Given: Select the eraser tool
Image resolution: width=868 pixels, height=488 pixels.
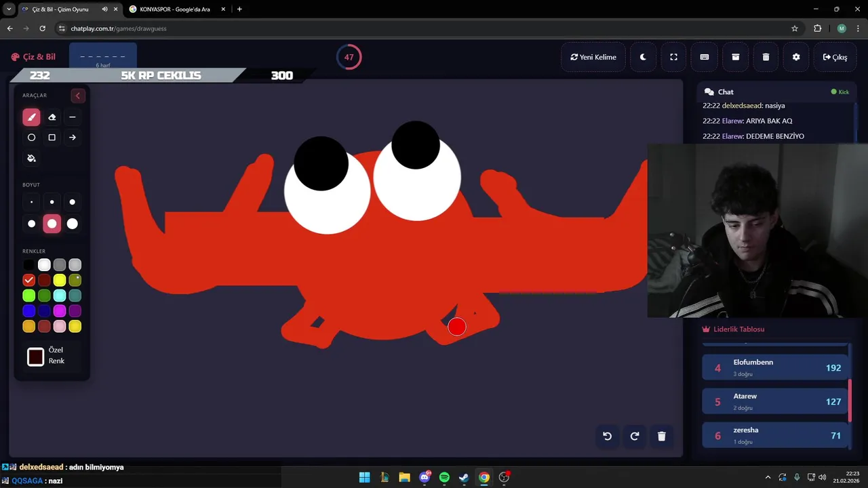Looking at the screenshot, I should [52, 117].
